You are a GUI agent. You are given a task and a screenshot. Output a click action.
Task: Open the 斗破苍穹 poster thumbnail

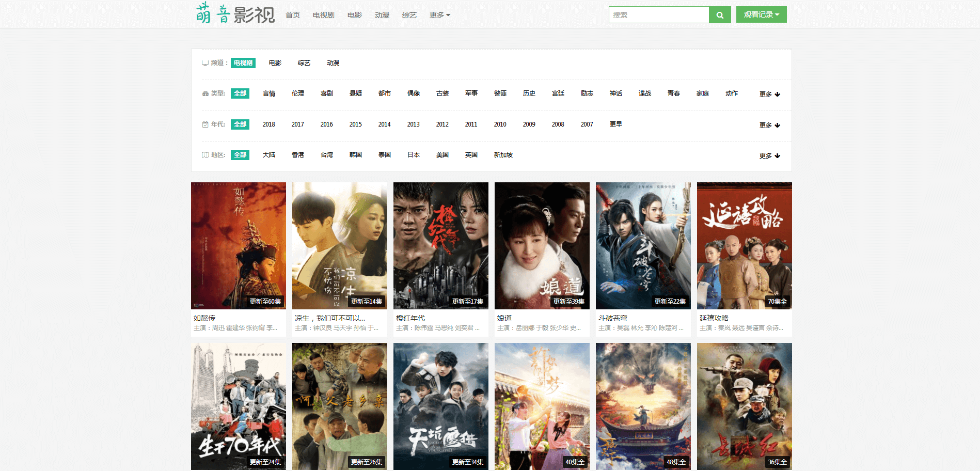pyautogui.click(x=643, y=246)
